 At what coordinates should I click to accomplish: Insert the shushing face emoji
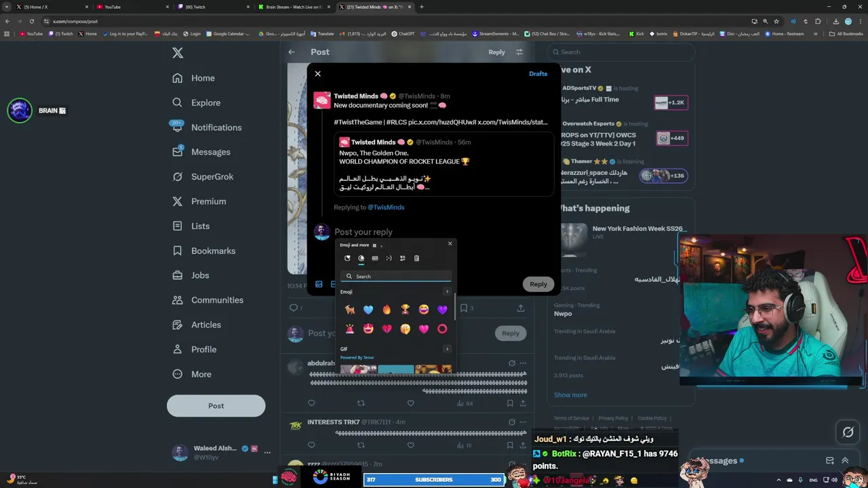[x=405, y=329]
